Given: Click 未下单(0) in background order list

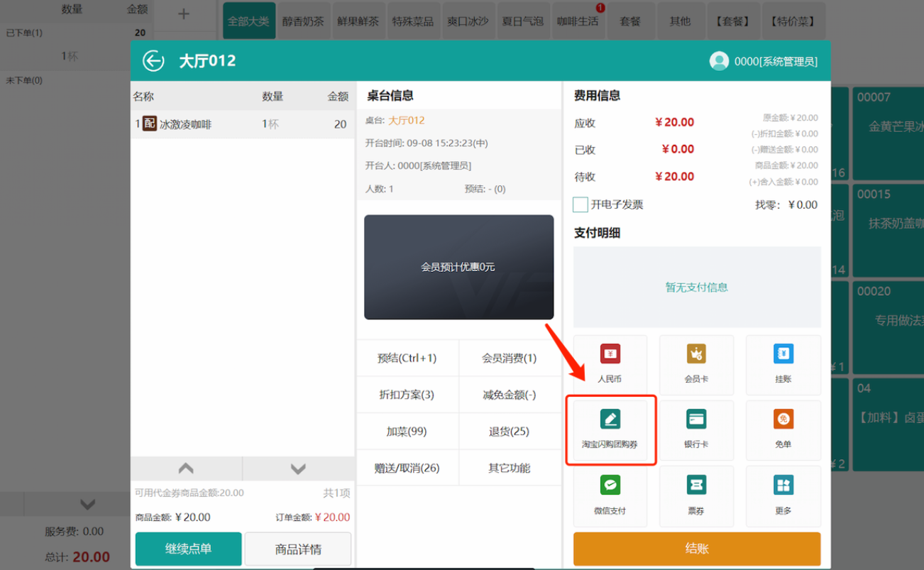Looking at the screenshot, I should [x=24, y=80].
